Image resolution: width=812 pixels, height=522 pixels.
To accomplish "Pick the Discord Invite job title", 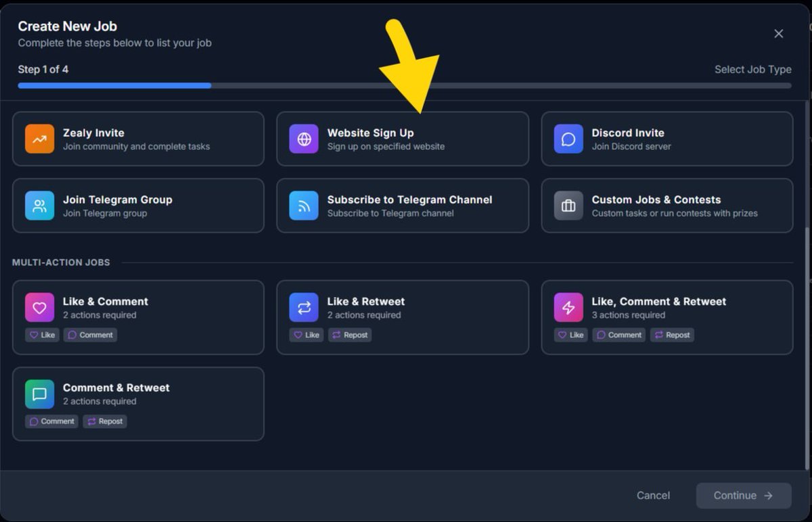I will click(628, 133).
